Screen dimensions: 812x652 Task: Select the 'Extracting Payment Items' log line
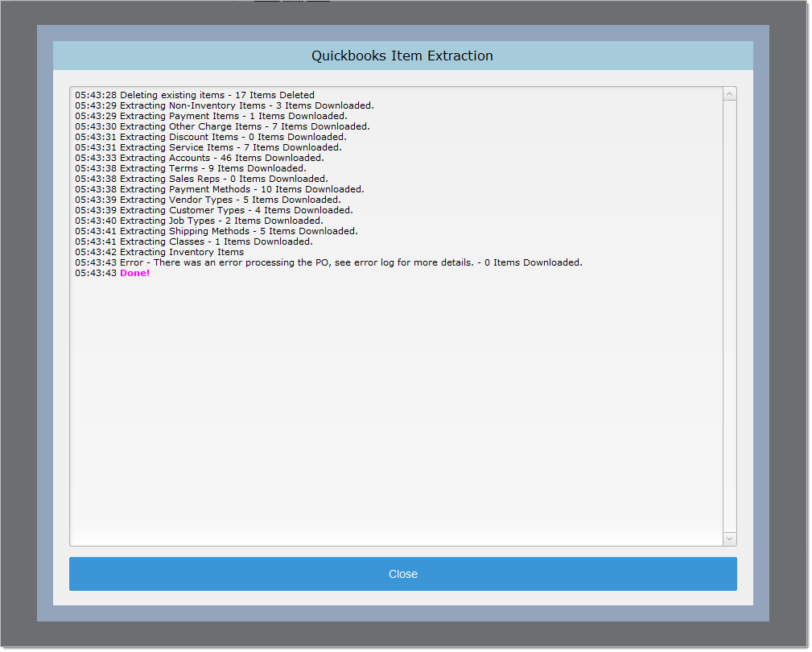tap(212, 117)
